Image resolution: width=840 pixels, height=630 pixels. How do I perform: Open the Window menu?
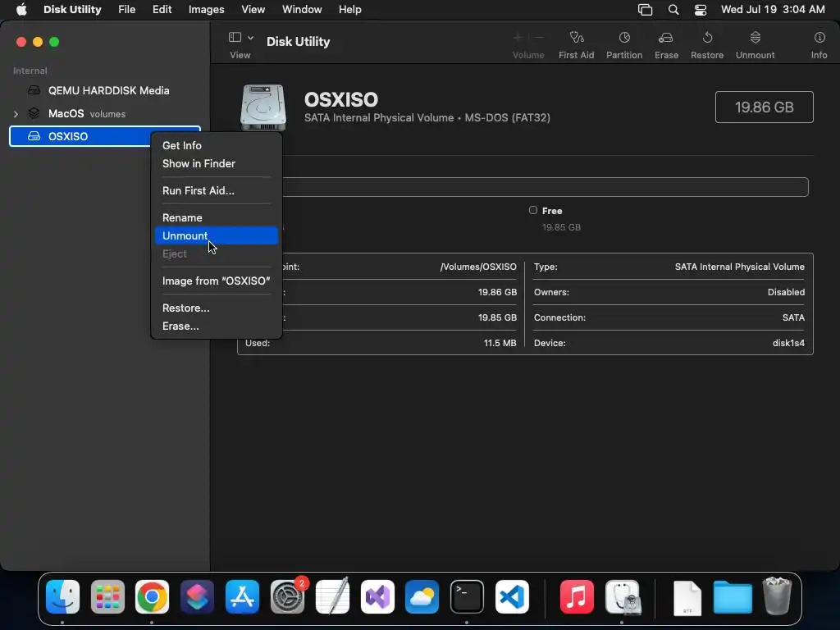pos(302,10)
